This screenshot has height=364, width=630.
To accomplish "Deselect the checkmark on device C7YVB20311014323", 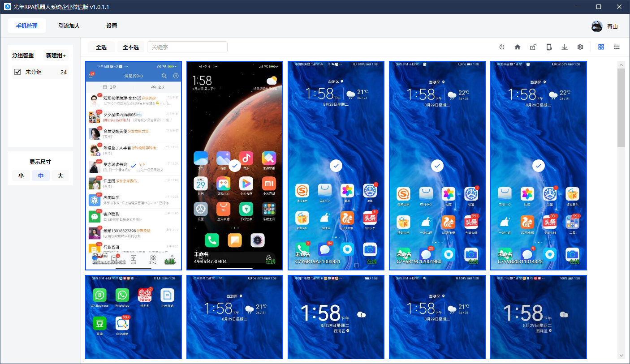I will pos(539,166).
